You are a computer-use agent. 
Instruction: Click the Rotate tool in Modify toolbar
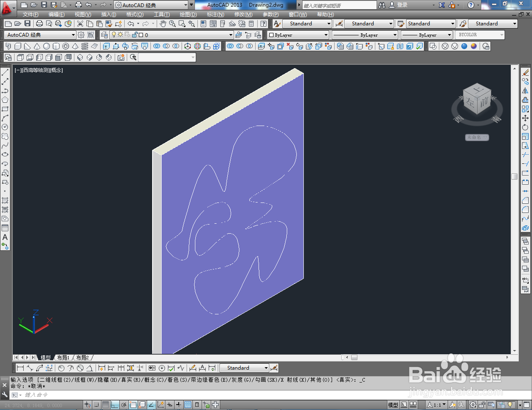point(525,127)
